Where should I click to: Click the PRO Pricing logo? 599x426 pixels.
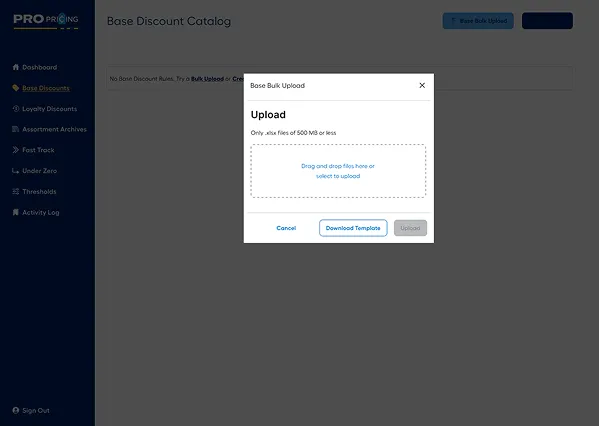pyautogui.click(x=46, y=21)
